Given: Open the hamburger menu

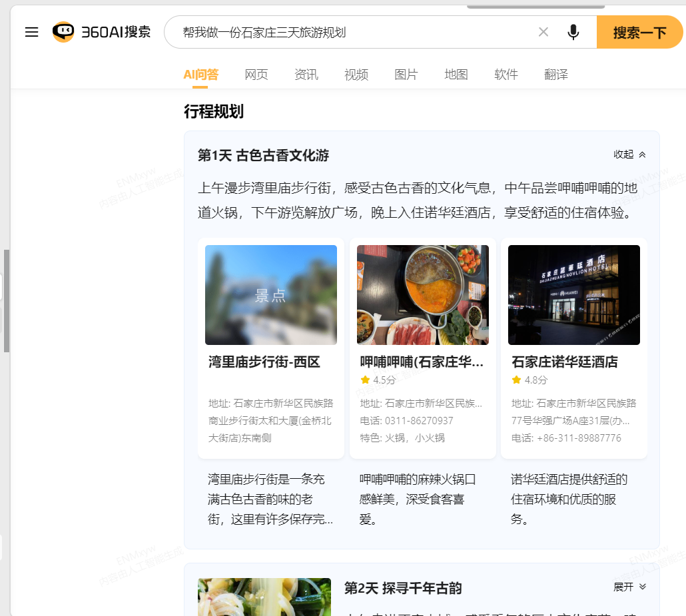Looking at the screenshot, I should (31, 32).
